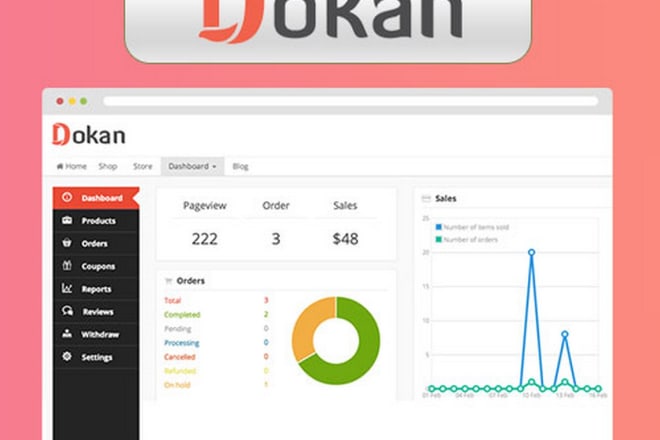The image size is (660, 440).
Task: Click the Number of items sold legend label
Action: tap(476, 227)
